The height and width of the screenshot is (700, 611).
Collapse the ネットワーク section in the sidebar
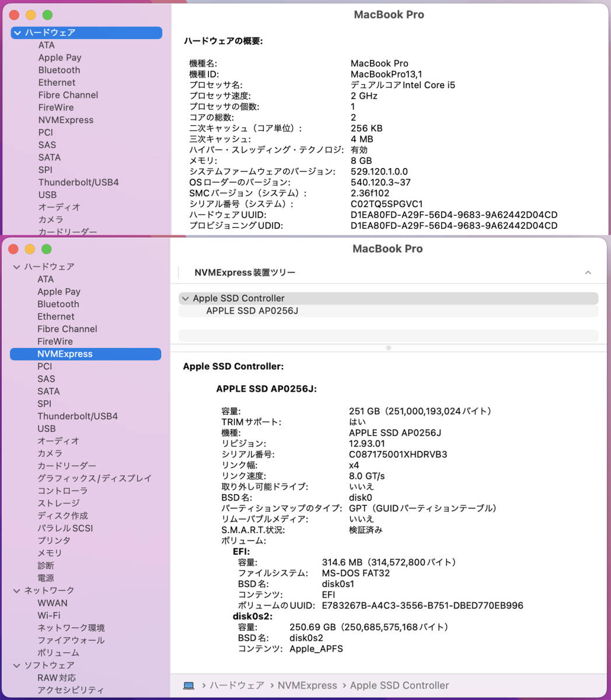pos(16,590)
